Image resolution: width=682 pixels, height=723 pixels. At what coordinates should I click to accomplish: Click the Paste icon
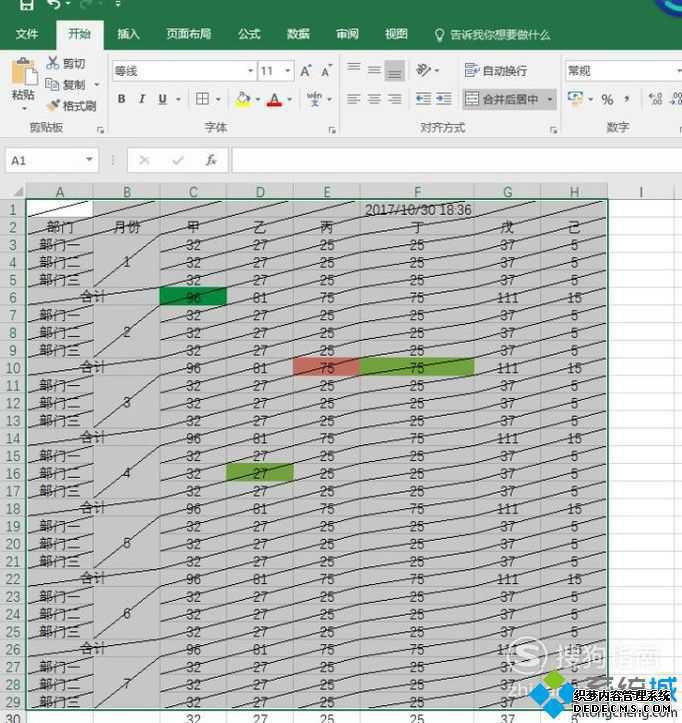23,73
